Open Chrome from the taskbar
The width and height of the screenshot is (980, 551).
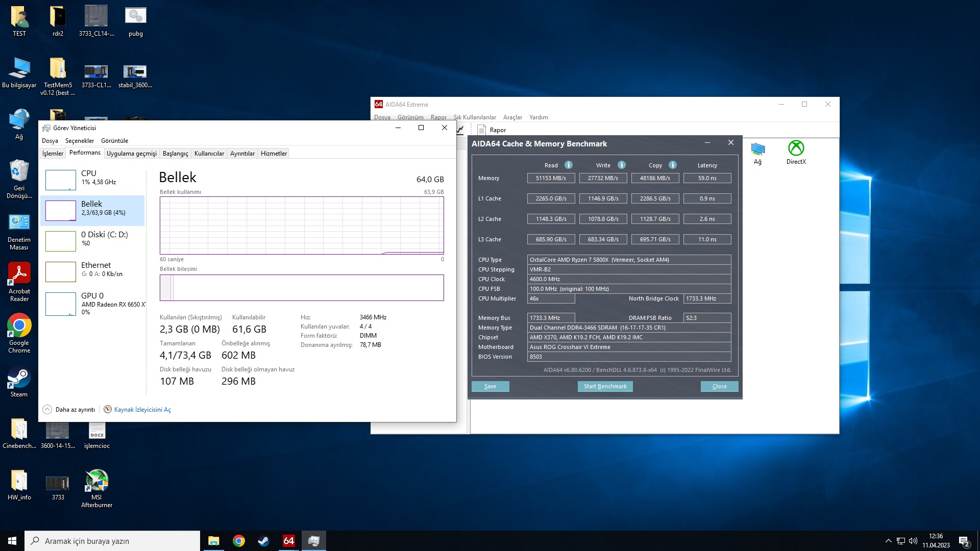pyautogui.click(x=239, y=541)
